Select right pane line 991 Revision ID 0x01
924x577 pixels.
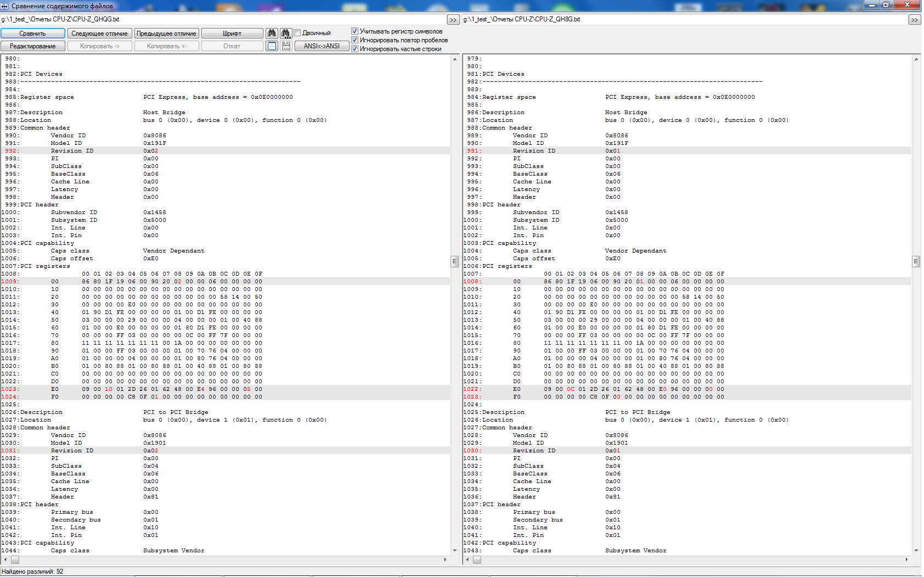click(x=688, y=151)
